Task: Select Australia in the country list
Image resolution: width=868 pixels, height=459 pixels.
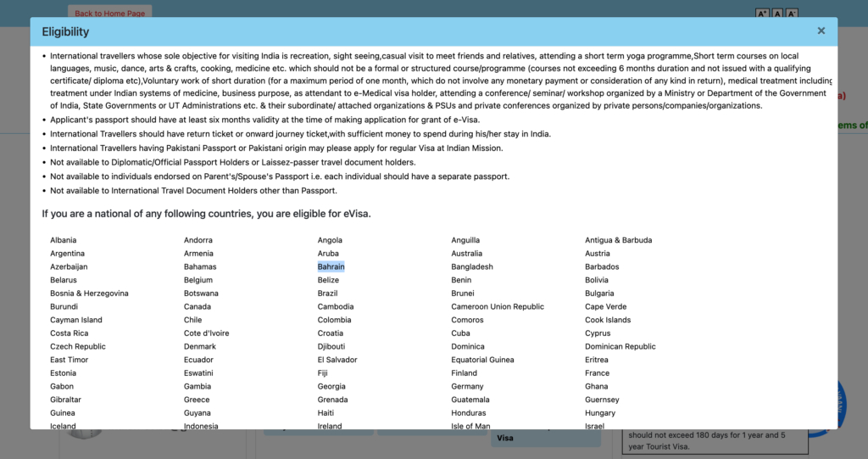Action: [466, 254]
